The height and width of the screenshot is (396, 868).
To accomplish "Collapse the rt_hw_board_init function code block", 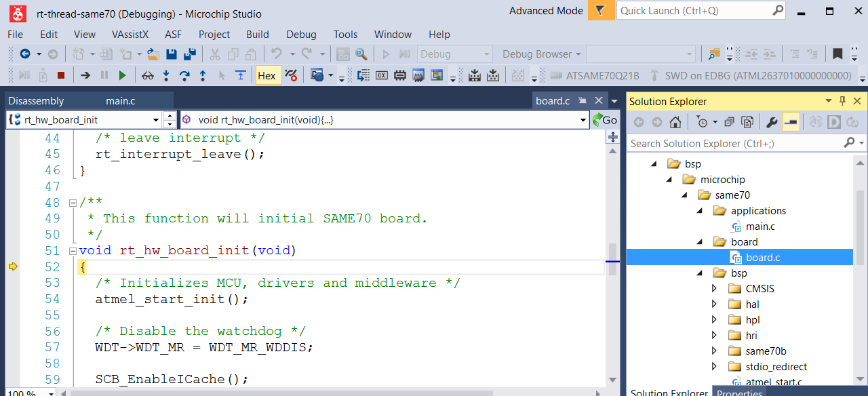I will (73, 251).
